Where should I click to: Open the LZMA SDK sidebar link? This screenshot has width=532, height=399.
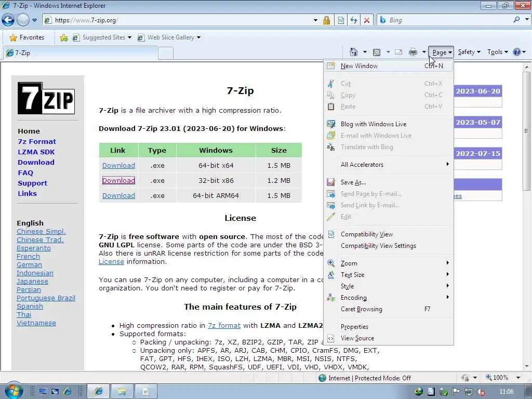(x=36, y=152)
